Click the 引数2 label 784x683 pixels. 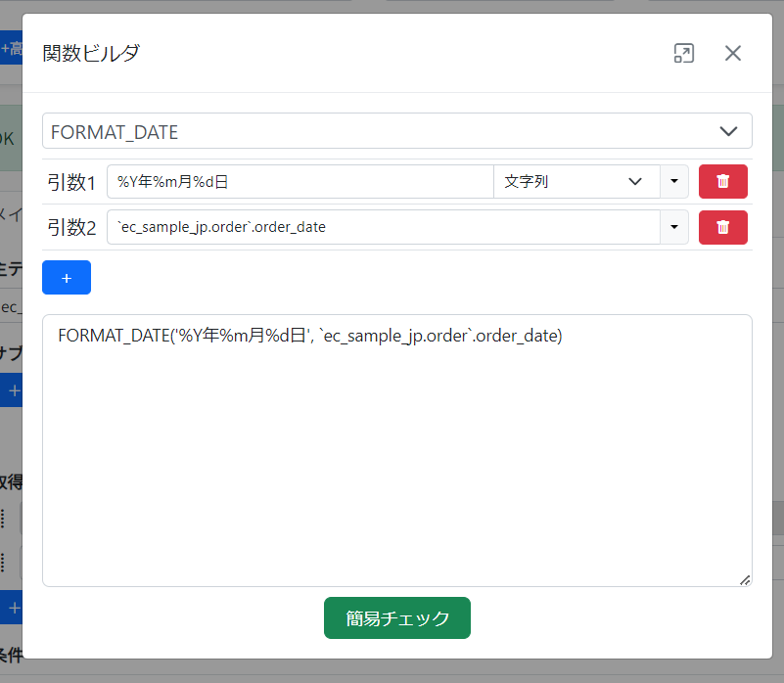tap(71, 228)
